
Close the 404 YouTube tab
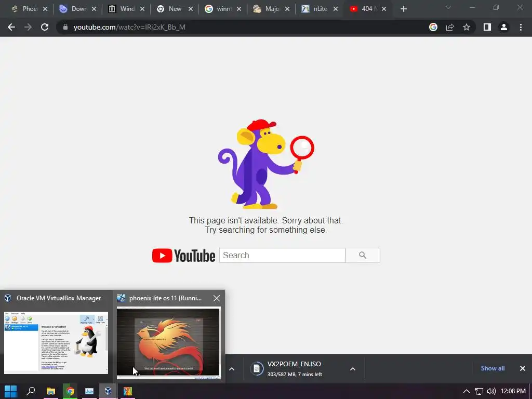[x=384, y=9]
